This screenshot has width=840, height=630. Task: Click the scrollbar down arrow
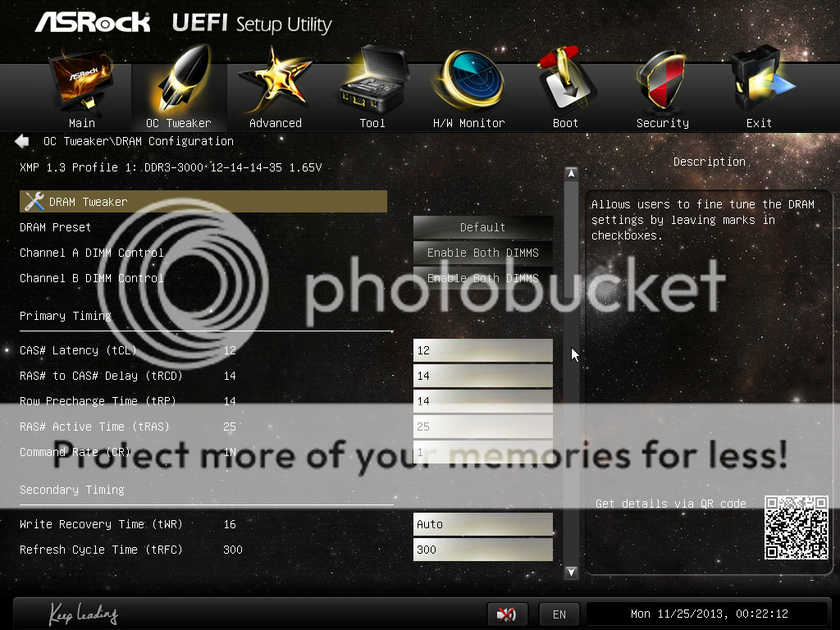[572, 572]
